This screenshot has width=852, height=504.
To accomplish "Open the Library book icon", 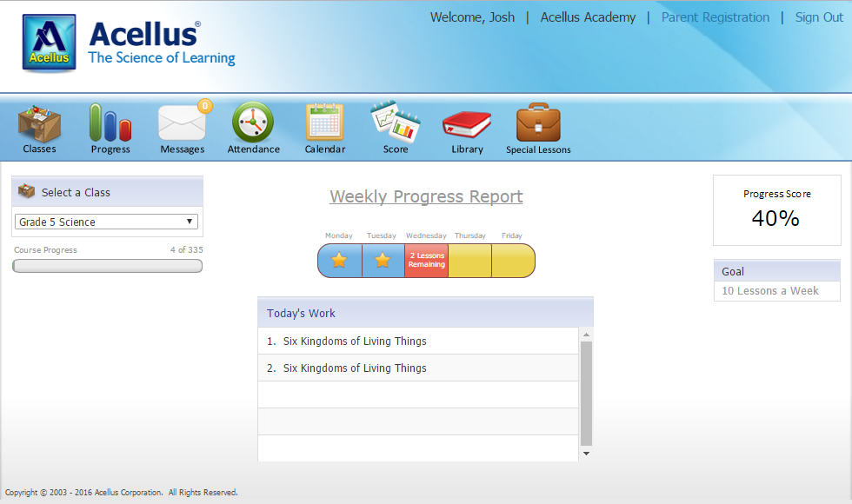I will pos(467,124).
